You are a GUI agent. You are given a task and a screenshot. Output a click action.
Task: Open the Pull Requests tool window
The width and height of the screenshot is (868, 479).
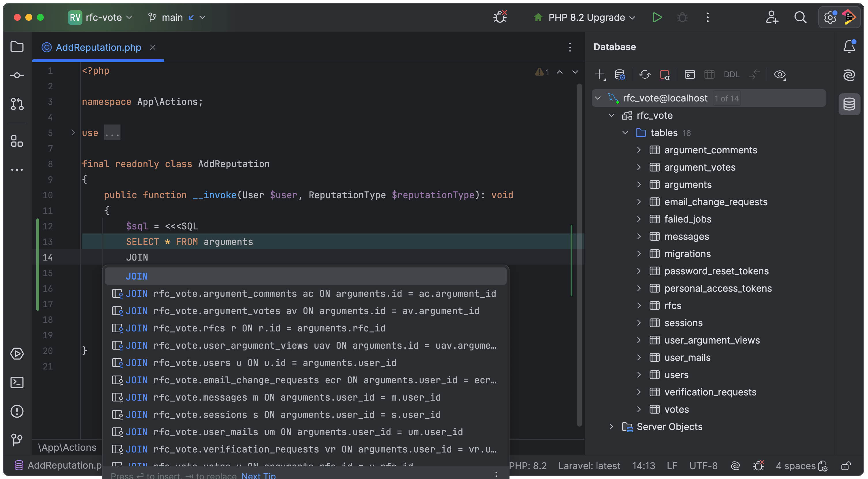17,104
